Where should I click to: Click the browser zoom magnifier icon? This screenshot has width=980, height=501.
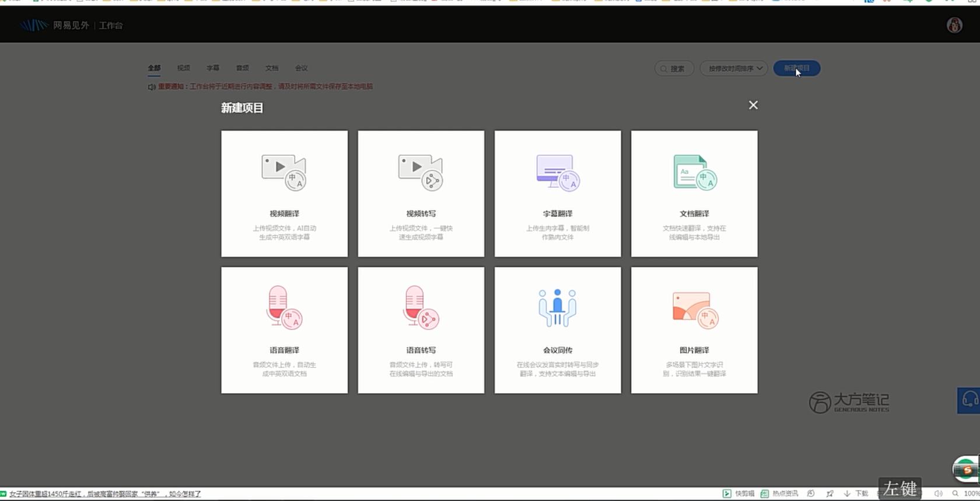(955, 493)
